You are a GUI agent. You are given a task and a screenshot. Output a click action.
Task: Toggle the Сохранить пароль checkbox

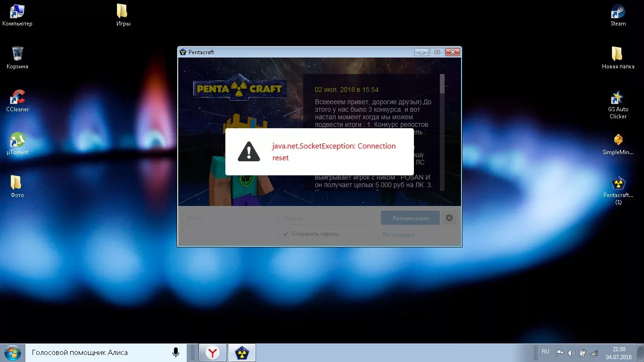[x=286, y=234]
